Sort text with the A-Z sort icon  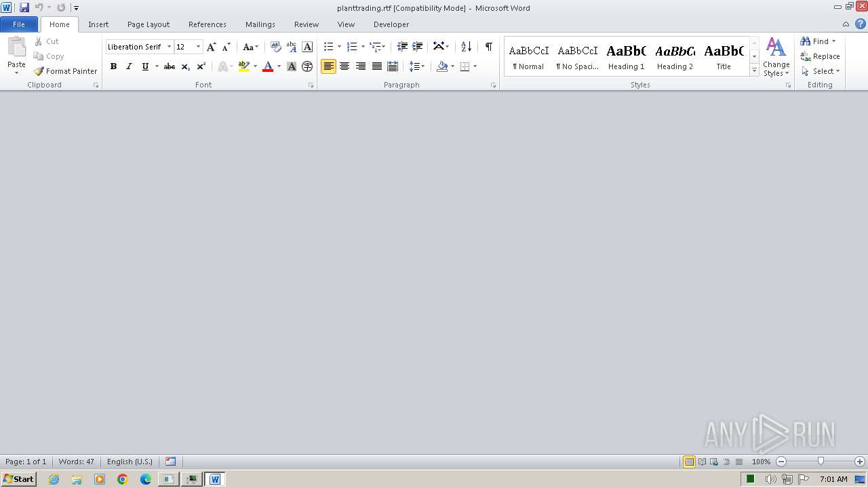click(x=466, y=47)
